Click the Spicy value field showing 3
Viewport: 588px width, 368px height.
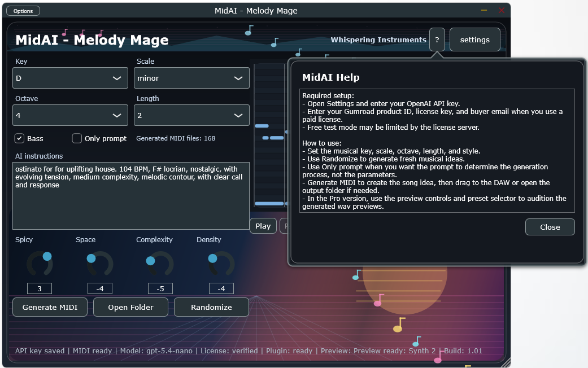pyautogui.click(x=40, y=288)
